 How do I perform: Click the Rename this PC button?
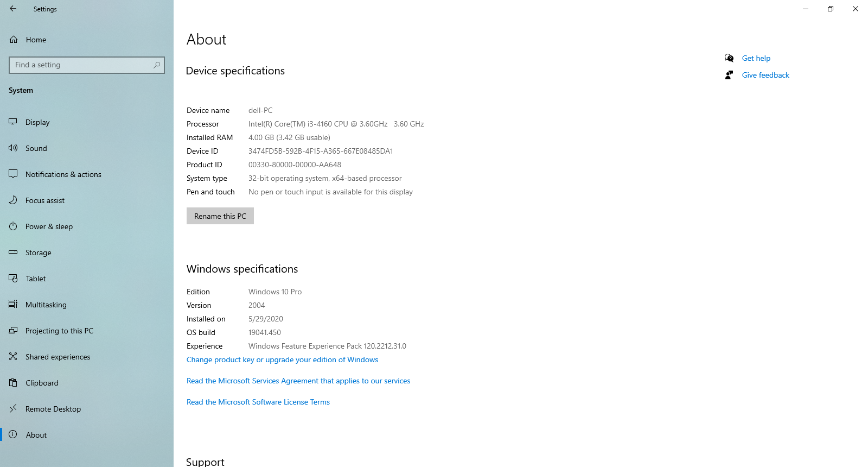220,216
